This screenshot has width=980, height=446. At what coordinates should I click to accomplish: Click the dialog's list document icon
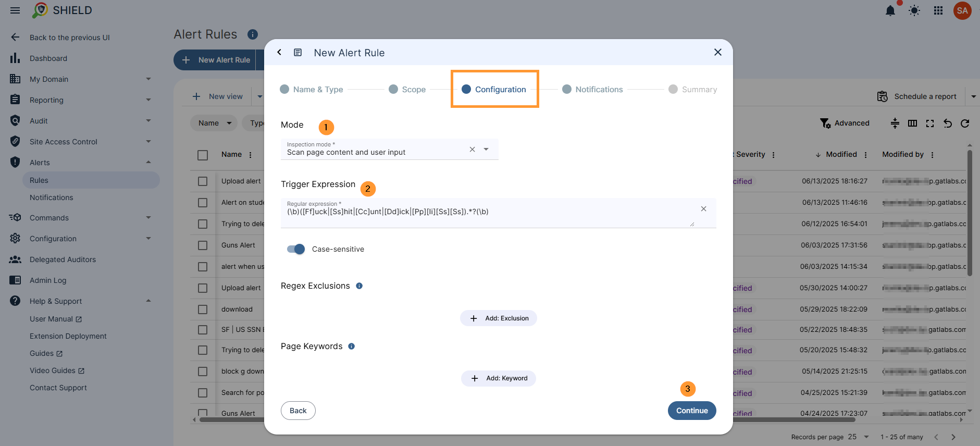coord(298,52)
